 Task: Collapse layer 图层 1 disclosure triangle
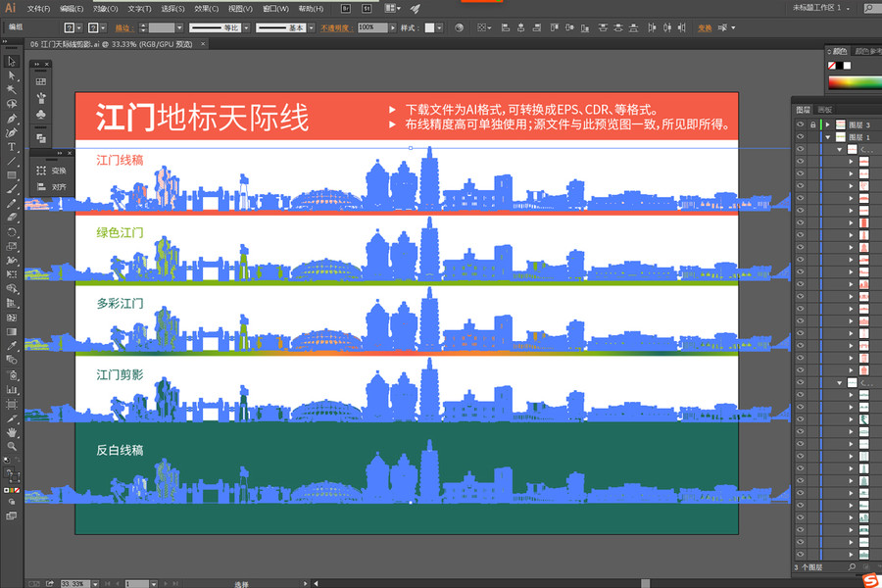pos(827,137)
